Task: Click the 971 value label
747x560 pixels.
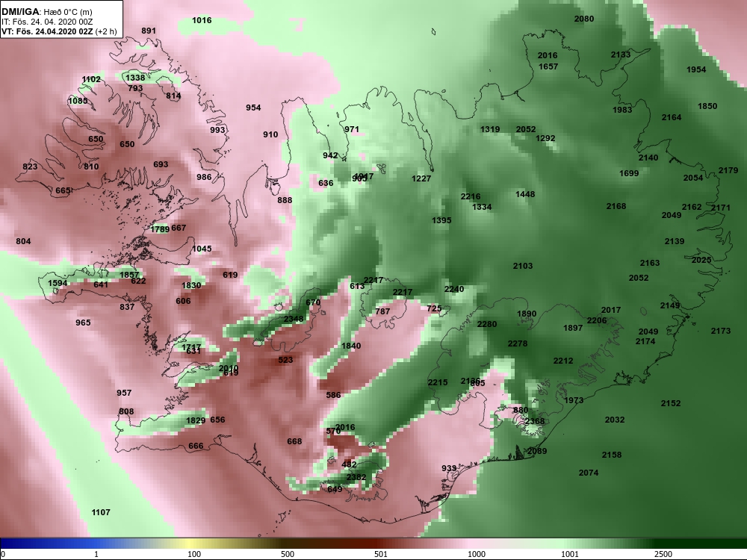Action: coord(352,129)
